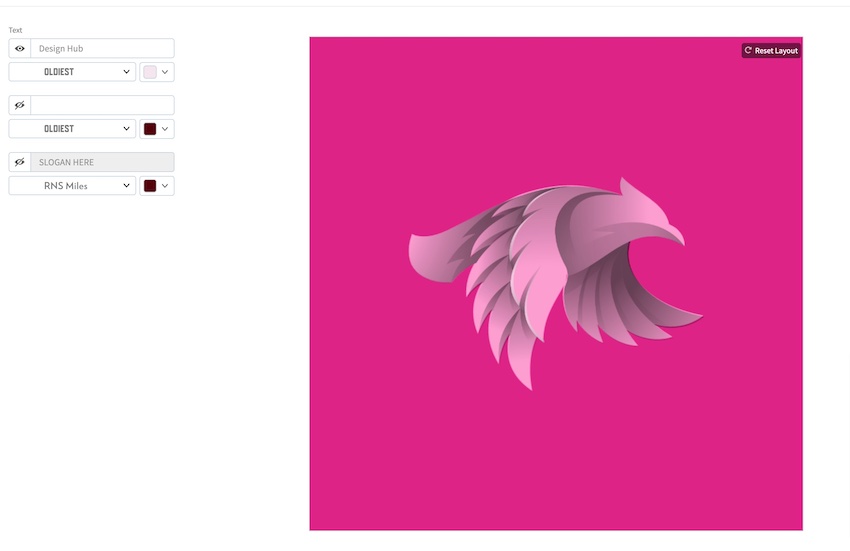Viewport: 850px width, 551px height.
Task: Open the first OLDIEST font dropdown
Action: click(72, 72)
